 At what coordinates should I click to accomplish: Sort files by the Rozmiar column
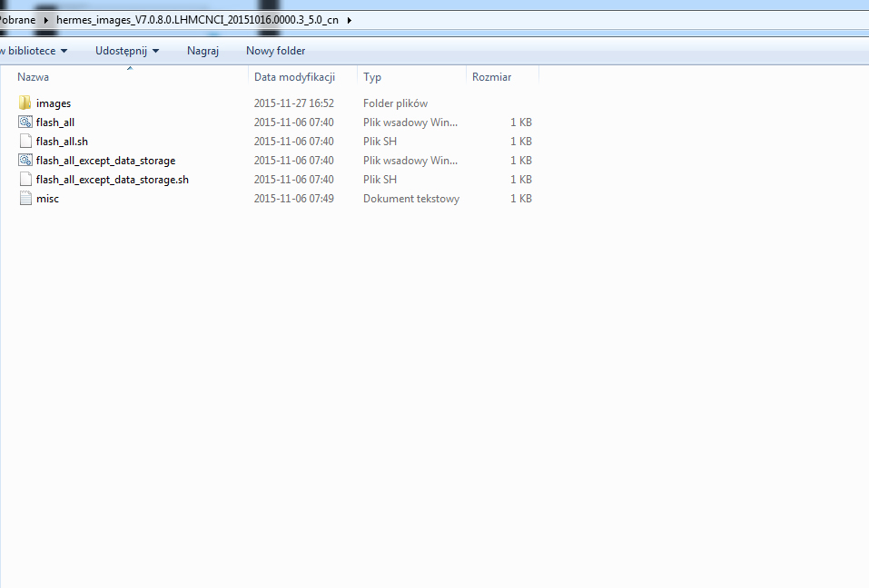point(491,77)
